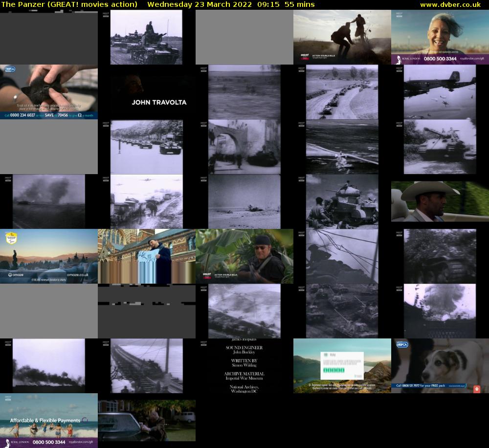Click the RSPCA logo on kitten advert
Image resolution: width=489 pixels, height=448 pixels.
click(10, 70)
